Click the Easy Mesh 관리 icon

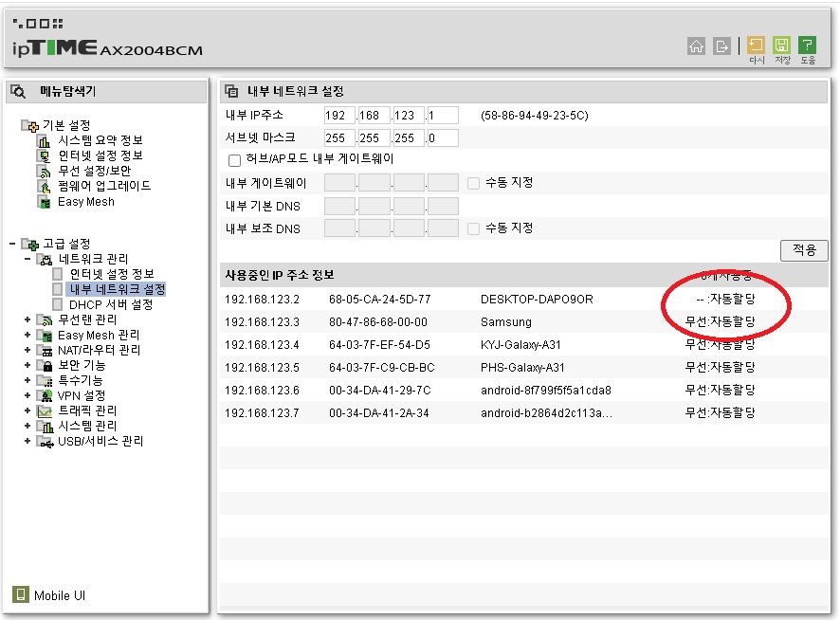point(45,336)
